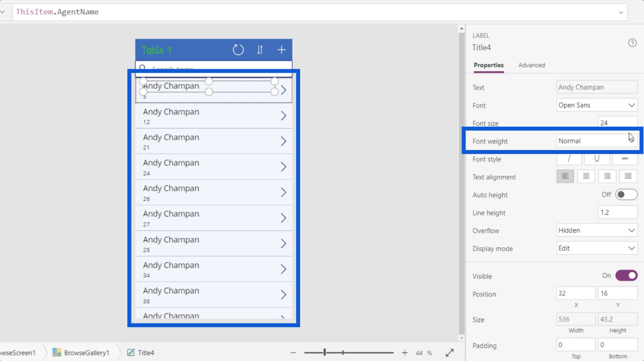Click the Title4 label breadcrumb icon
Screen dimensions: 644x361
pos(131,352)
